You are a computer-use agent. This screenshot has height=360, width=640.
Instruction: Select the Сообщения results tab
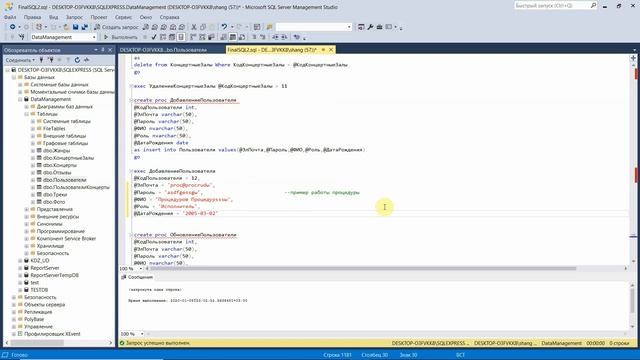[137, 277]
